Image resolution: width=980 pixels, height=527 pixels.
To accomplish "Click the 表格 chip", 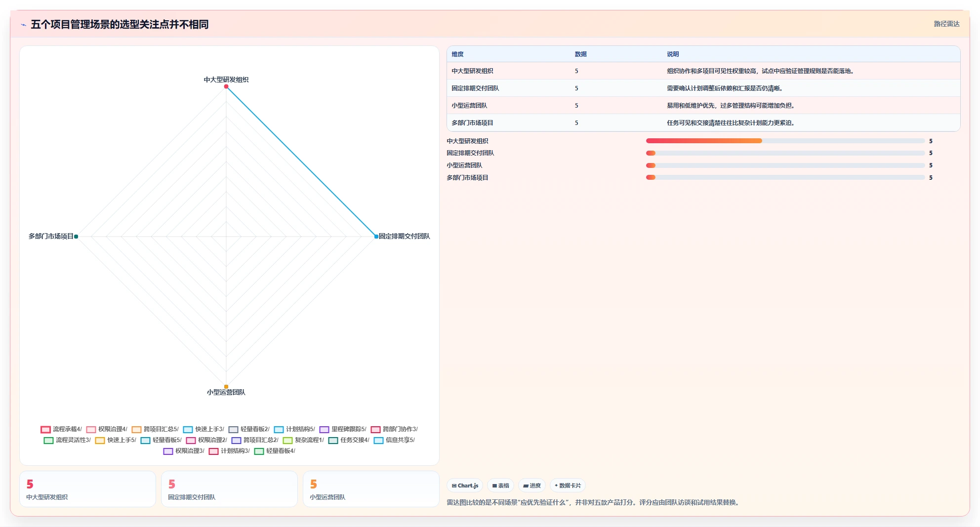I will (x=500, y=486).
